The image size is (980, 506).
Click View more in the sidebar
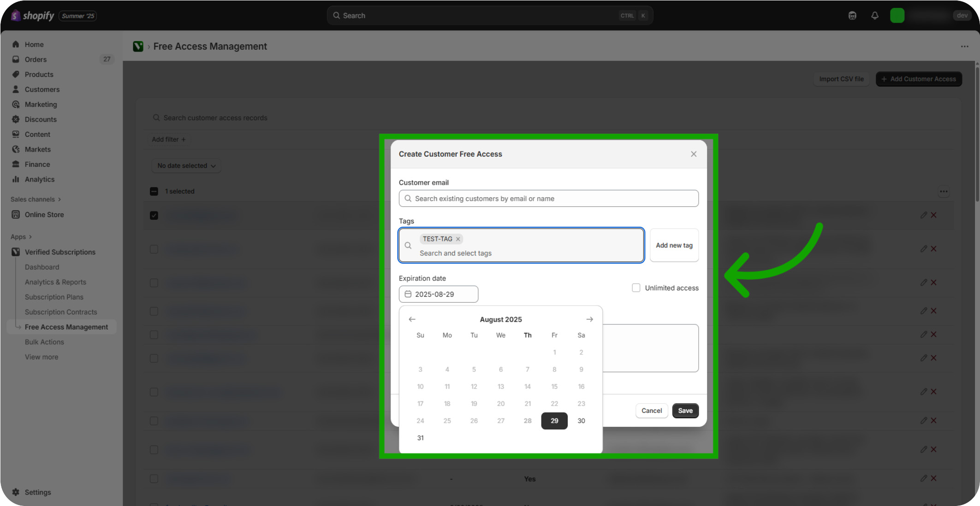[42, 357]
